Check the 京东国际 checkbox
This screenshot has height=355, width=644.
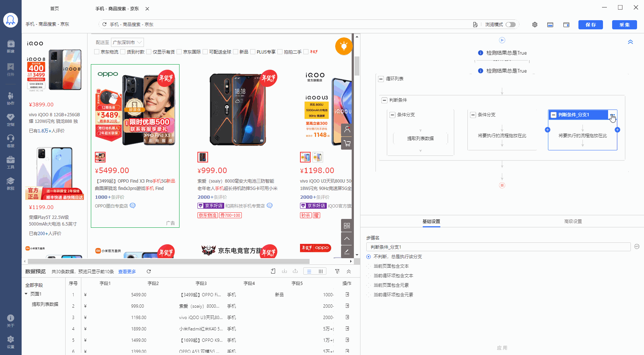179,52
